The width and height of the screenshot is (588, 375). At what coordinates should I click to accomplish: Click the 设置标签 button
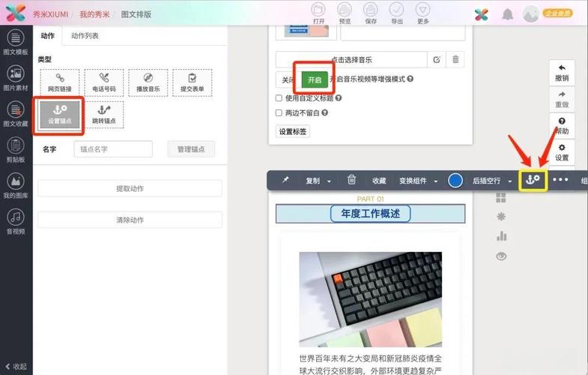pos(292,131)
